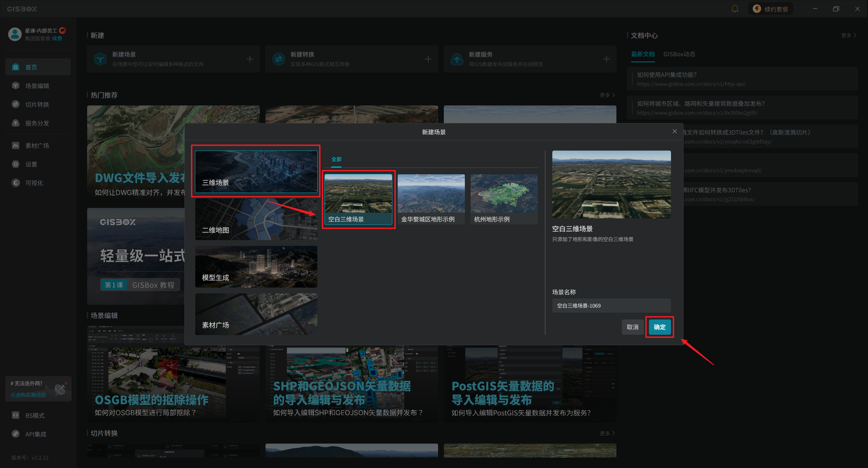Image resolution: width=868 pixels, height=468 pixels.
Task: Click the 点击购买离线版 link
Action: pos(28,395)
